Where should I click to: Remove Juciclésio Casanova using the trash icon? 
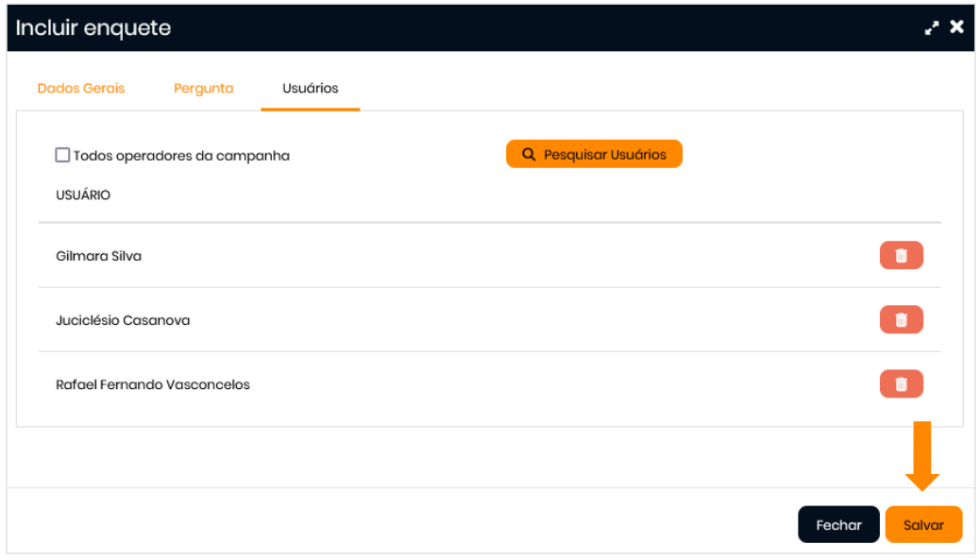tap(901, 320)
